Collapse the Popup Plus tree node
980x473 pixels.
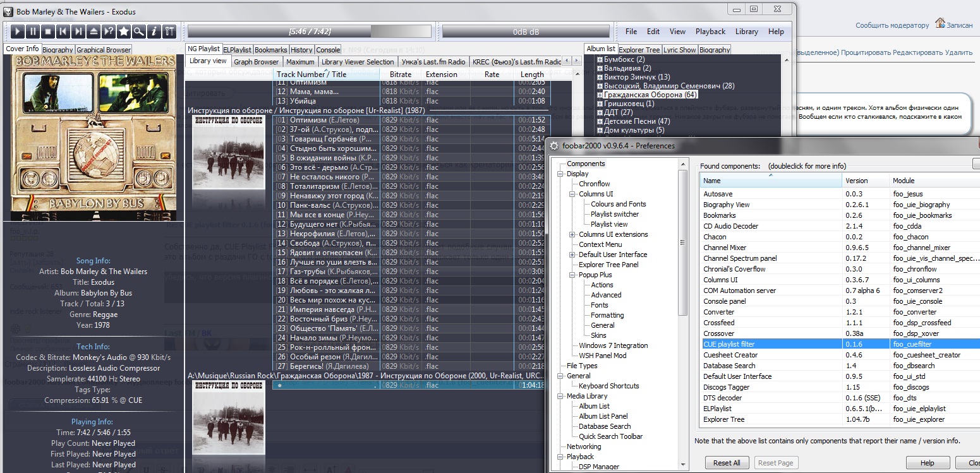[x=572, y=275]
